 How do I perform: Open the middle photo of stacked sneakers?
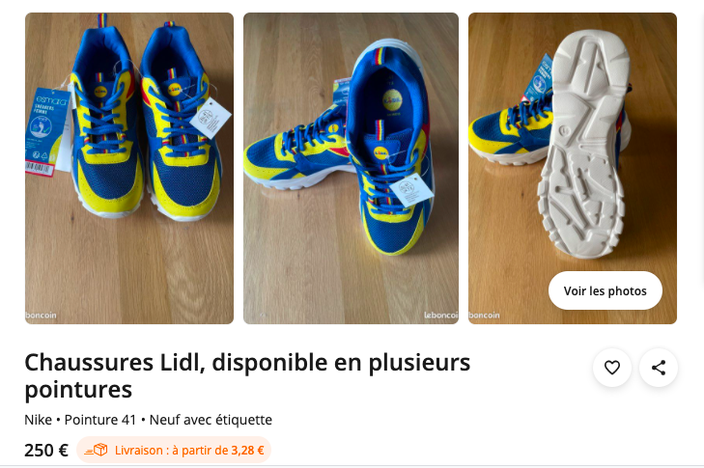click(351, 168)
